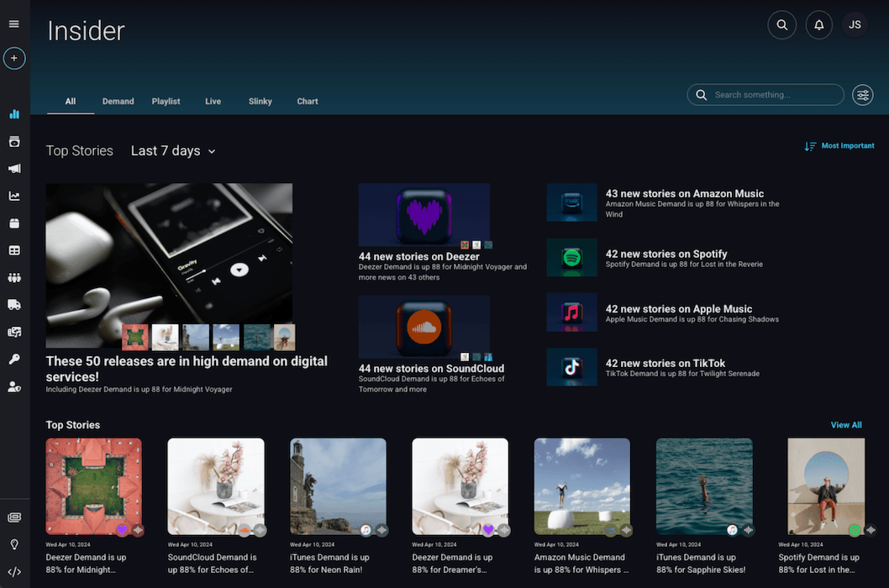Open Deezer Demand Midnight story card image

(93, 486)
